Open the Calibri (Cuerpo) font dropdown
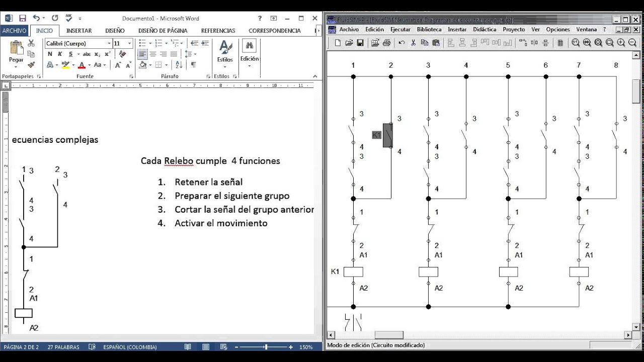644x362 pixels. tap(109, 43)
